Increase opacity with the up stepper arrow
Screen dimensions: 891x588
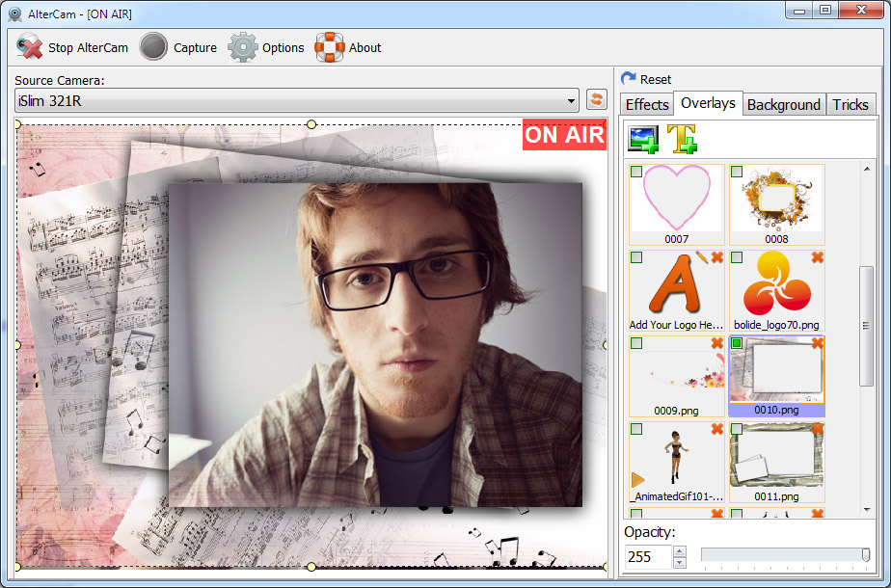tap(679, 551)
